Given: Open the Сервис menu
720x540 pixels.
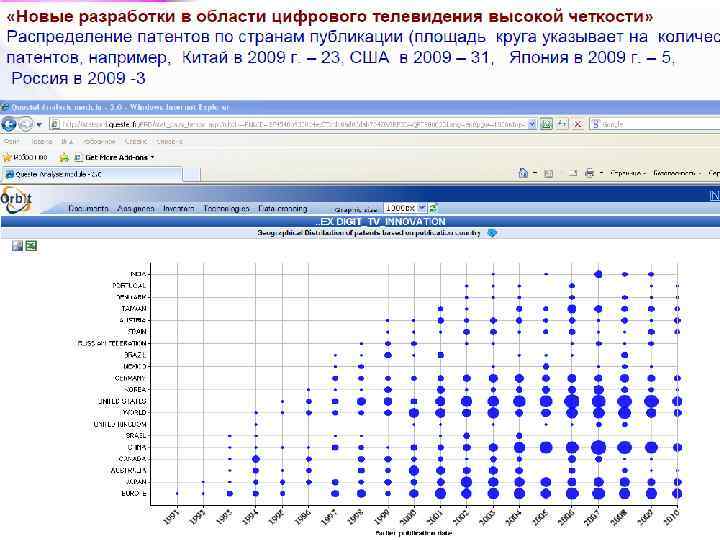Looking at the screenshot, I should tap(136, 141).
